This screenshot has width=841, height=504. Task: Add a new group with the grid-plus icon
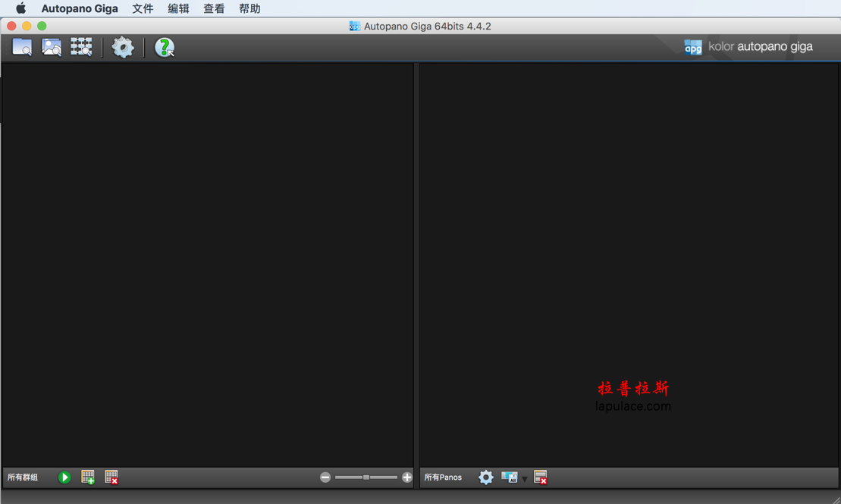[x=87, y=477]
